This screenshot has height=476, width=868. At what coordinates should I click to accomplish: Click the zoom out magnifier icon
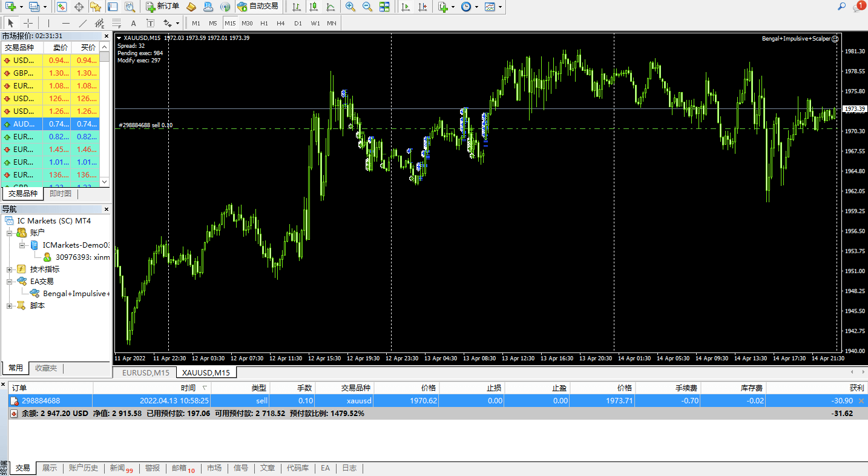pyautogui.click(x=367, y=7)
